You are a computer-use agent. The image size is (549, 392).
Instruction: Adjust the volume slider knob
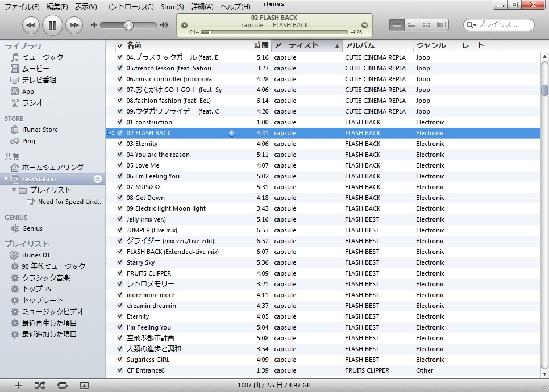(128, 25)
